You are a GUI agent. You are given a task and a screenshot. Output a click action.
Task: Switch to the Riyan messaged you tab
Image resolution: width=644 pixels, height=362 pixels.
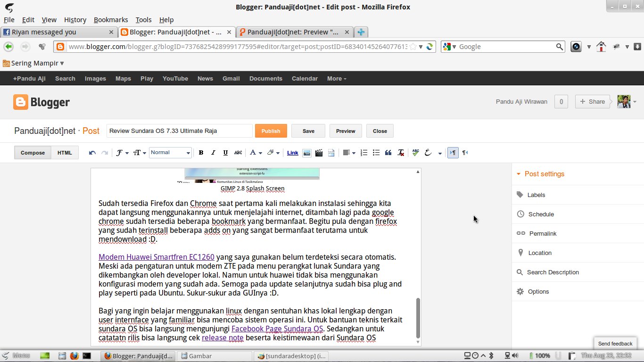[59, 32]
